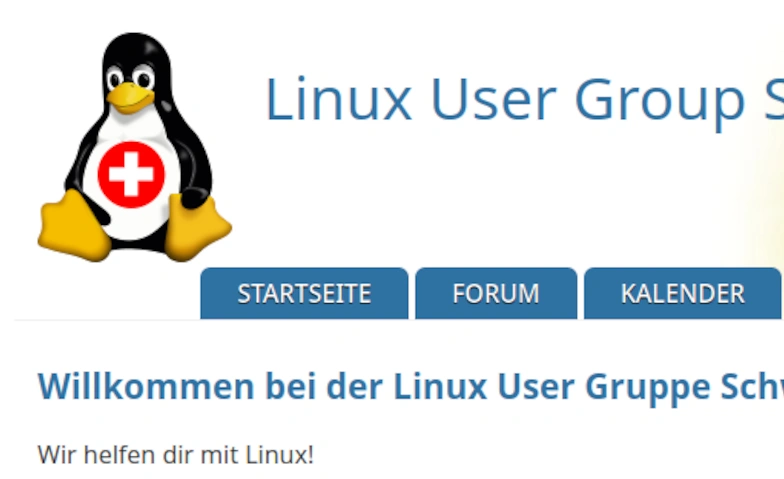Click the word 'Willkommen' in the heading
784x479 pixels.
pos(146,386)
